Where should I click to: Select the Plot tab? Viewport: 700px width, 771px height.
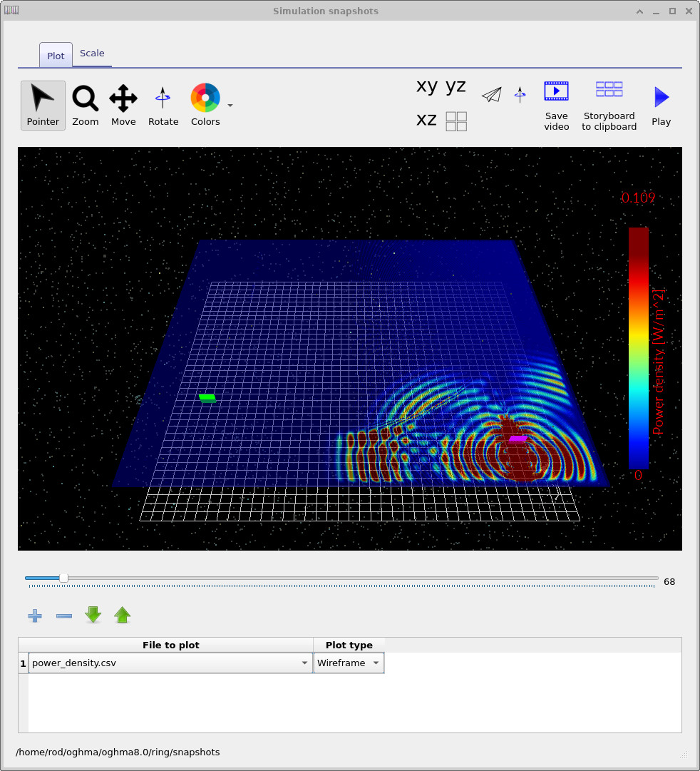point(55,55)
